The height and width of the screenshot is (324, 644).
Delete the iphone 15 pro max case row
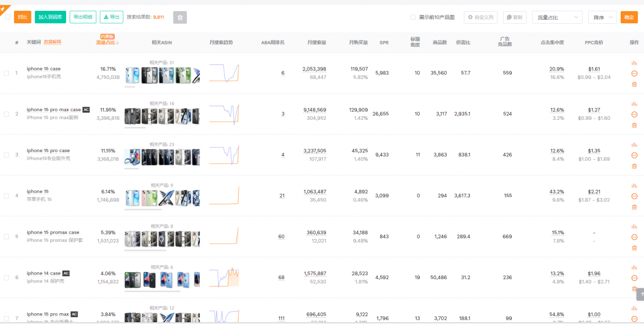pos(634,125)
